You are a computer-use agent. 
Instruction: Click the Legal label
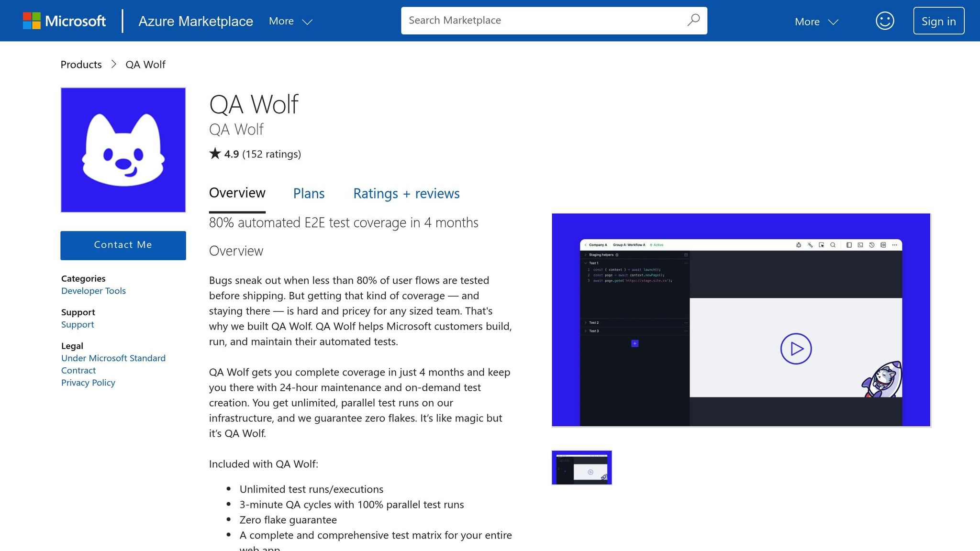(x=72, y=346)
